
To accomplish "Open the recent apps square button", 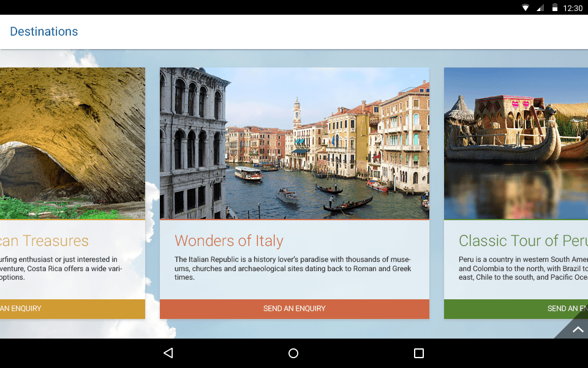I will point(418,353).
